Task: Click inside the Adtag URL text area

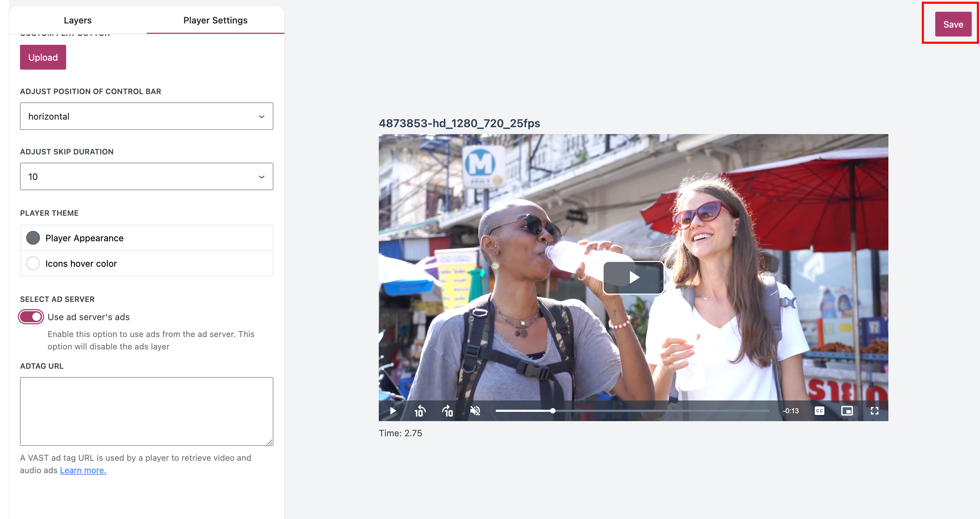Action: (146, 411)
